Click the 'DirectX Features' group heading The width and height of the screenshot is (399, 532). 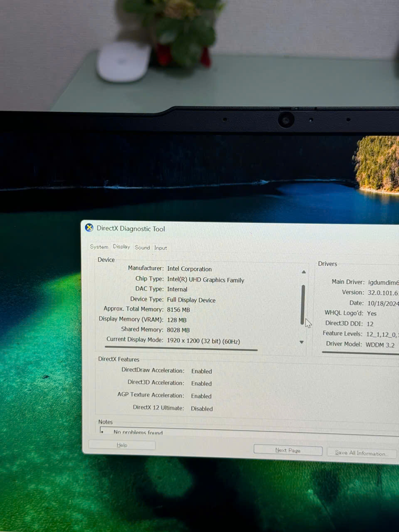118,359
